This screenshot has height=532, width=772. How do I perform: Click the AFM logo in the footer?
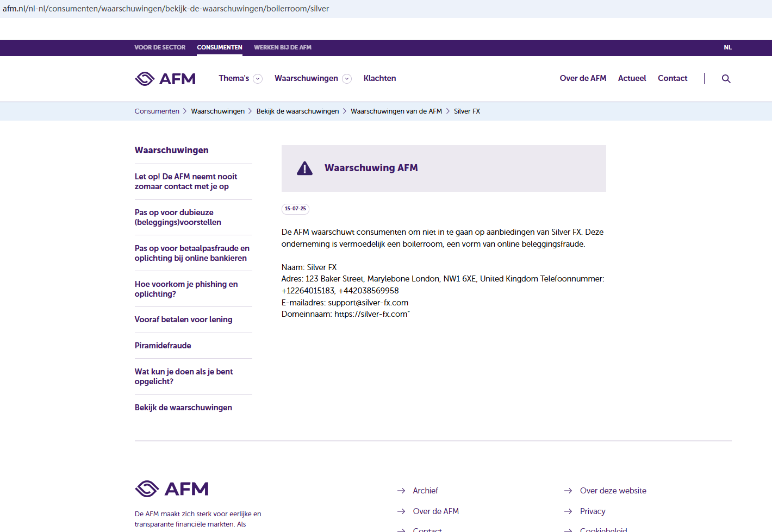coord(172,489)
